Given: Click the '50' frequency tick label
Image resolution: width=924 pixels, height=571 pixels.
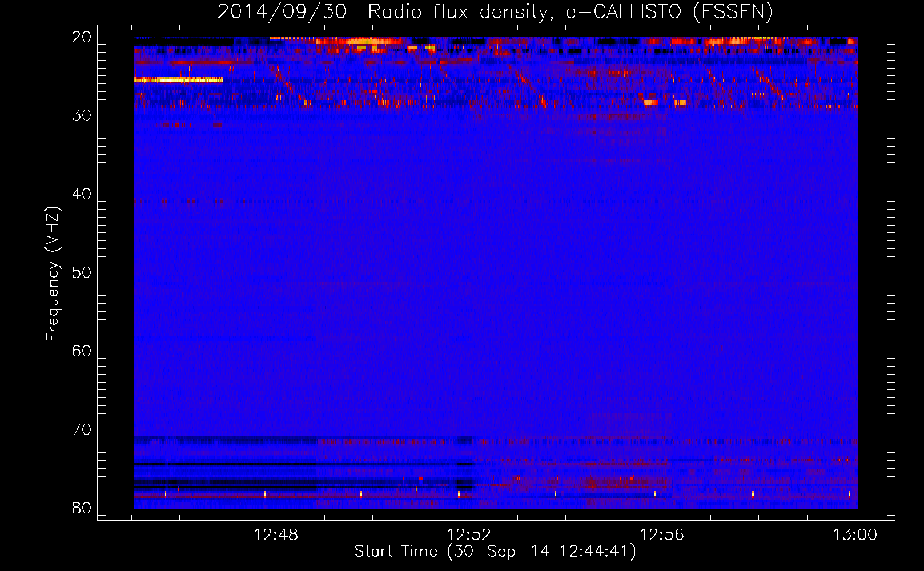Looking at the screenshot, I should pos(82,272).
